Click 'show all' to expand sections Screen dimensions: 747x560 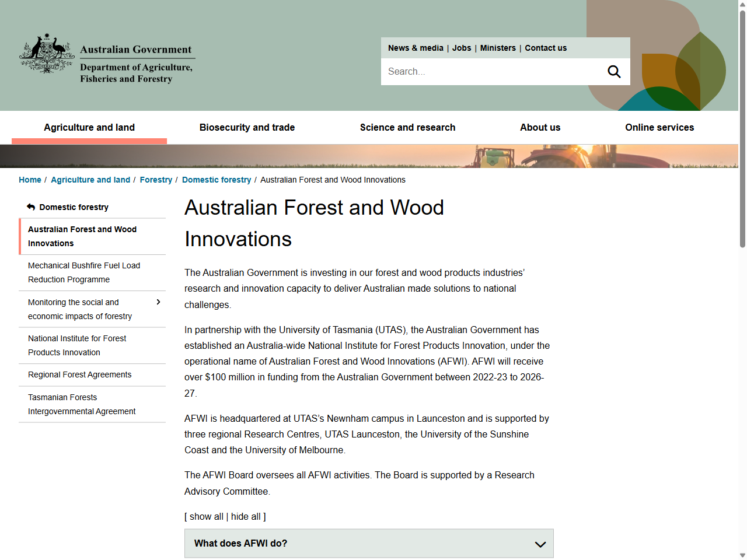206,516
